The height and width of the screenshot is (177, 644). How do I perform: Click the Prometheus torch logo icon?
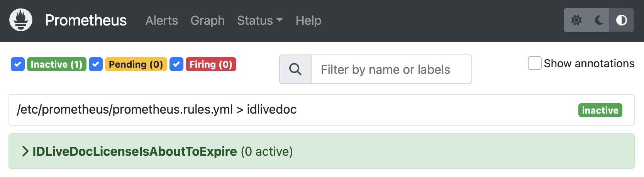[21, 20]
